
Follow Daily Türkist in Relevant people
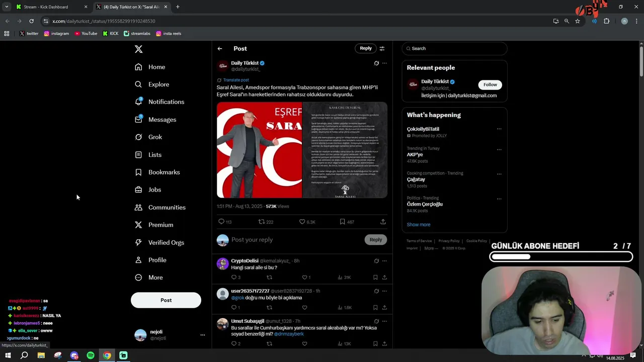coord(490,84)
